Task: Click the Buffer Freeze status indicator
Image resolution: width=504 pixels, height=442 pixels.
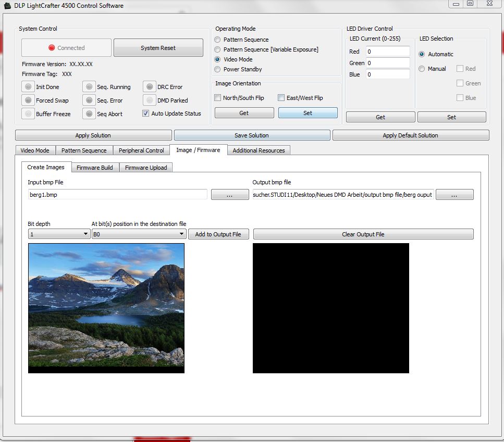Action: click(28, 113)
